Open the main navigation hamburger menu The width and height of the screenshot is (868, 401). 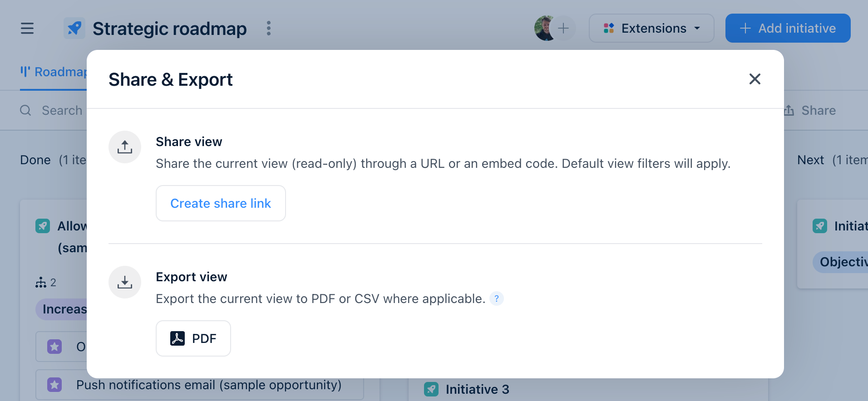[27, 28]
